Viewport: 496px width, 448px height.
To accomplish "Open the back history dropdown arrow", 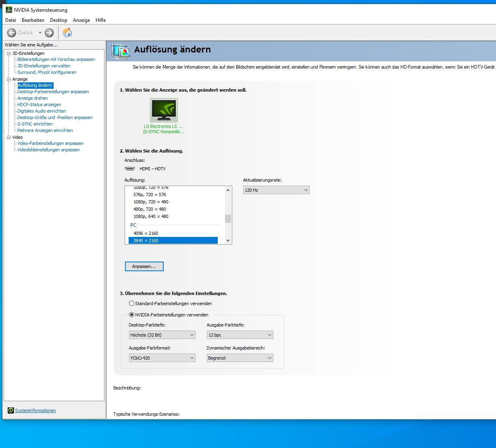I will 40,33.
